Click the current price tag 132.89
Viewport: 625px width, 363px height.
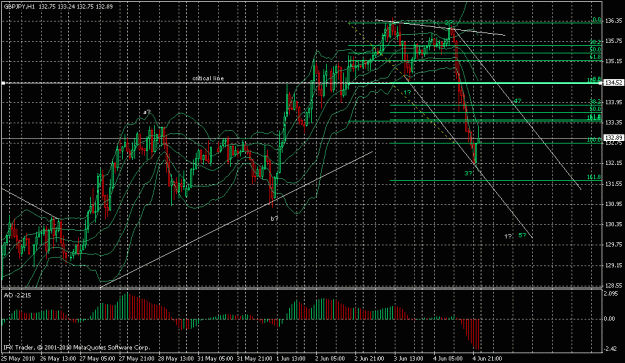click(x=614, y=138)
